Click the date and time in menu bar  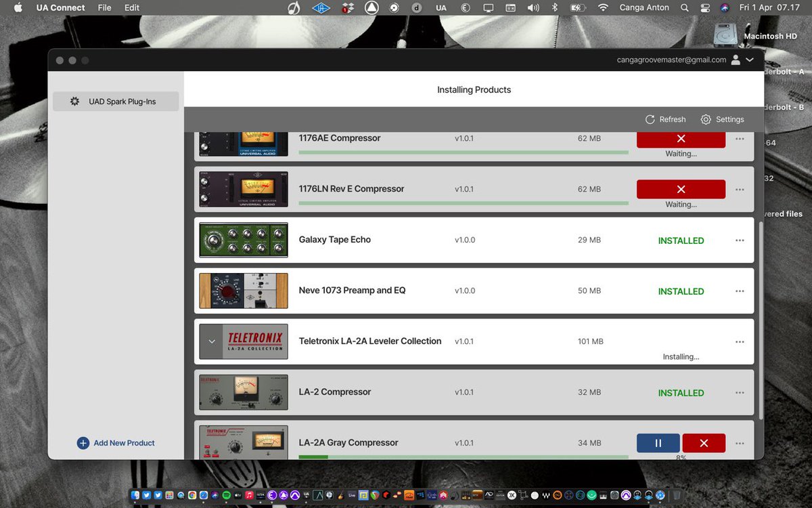coord(769,7)
